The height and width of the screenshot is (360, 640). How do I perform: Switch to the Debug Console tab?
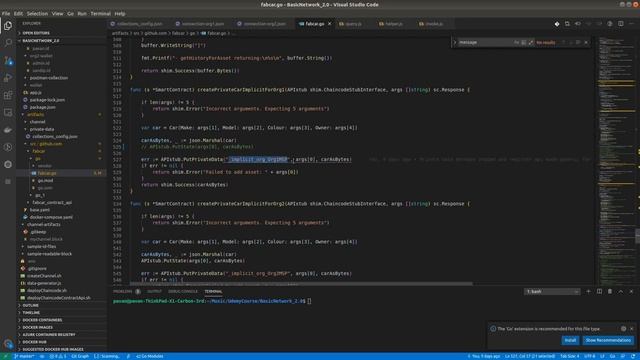point(183,291)
